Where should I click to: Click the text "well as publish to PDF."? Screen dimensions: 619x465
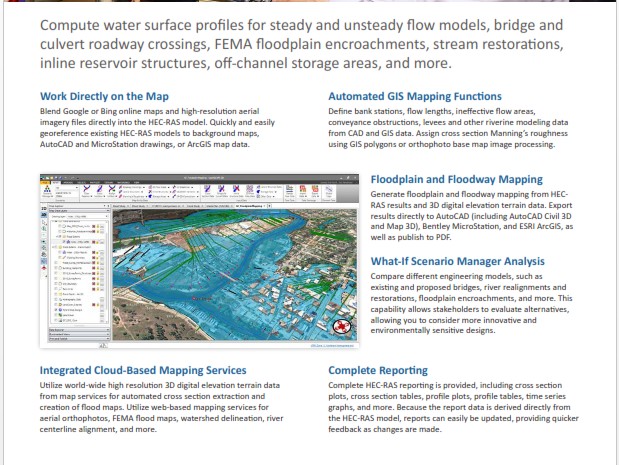(411, 237)
